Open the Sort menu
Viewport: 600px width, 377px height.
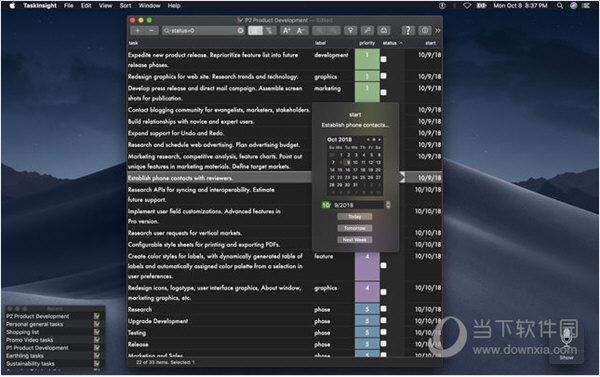(x=126, y=6)
